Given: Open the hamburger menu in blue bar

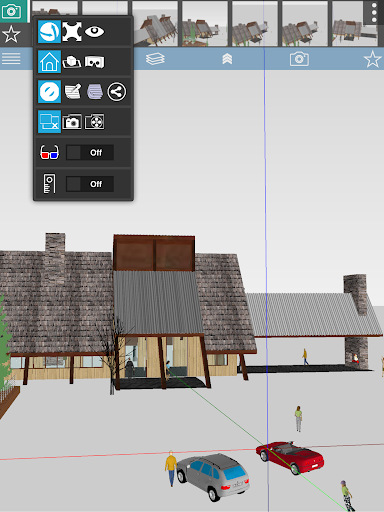Looking at the screenshot, I should click(x=11, y=59).
